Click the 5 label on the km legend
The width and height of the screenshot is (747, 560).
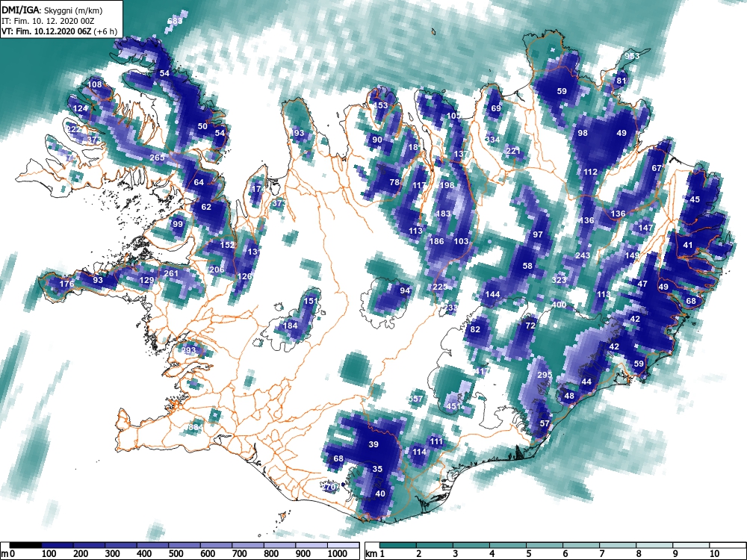click(528, 554)
